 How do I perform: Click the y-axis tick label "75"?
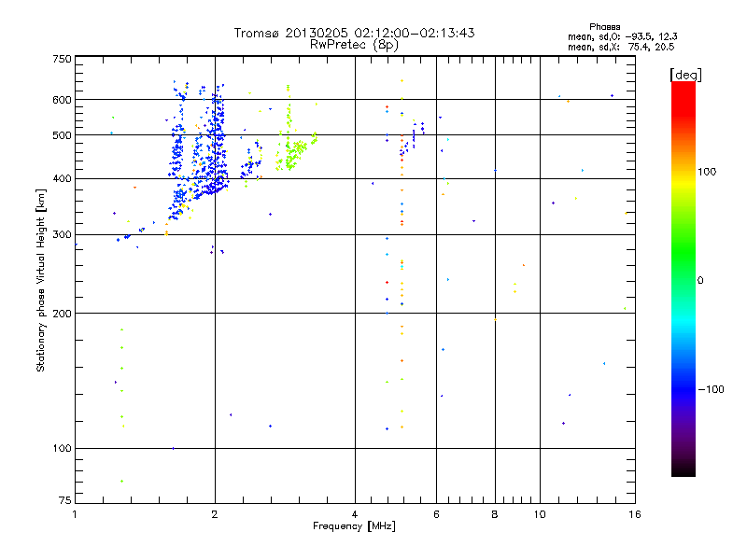pyautogui.click(x=64, y=500)
